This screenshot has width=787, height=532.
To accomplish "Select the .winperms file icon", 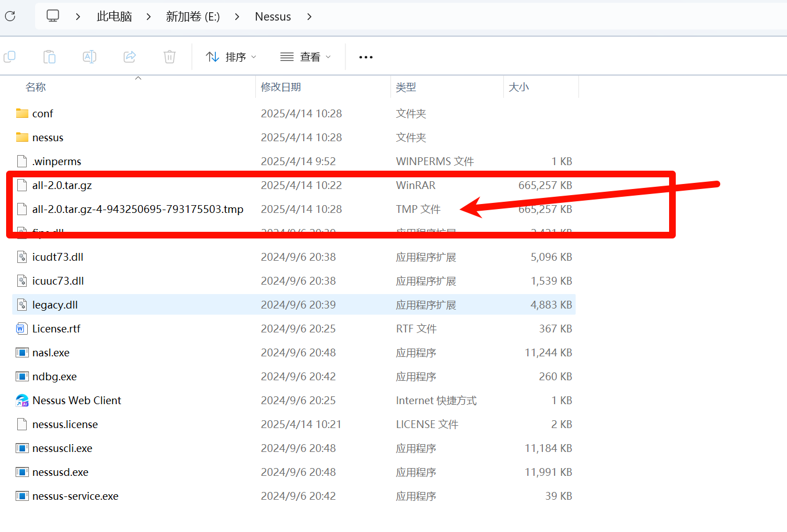I will pyautogui.click(x=22, y=161).
